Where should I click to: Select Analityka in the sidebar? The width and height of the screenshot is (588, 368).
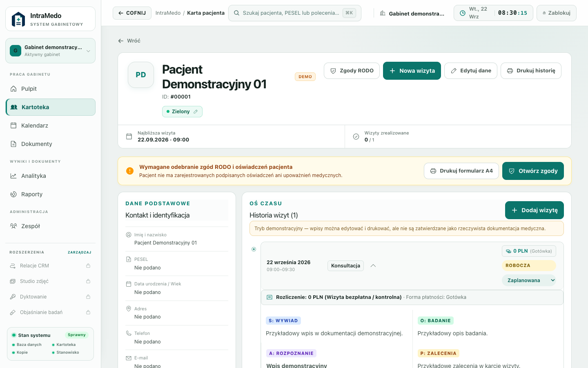pos(50,176)
